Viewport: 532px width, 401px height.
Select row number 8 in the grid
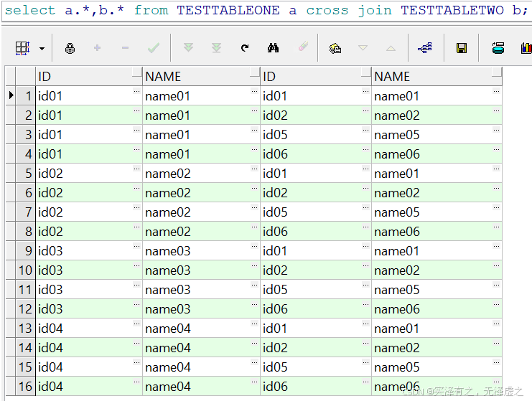click(x=28, y=232)
